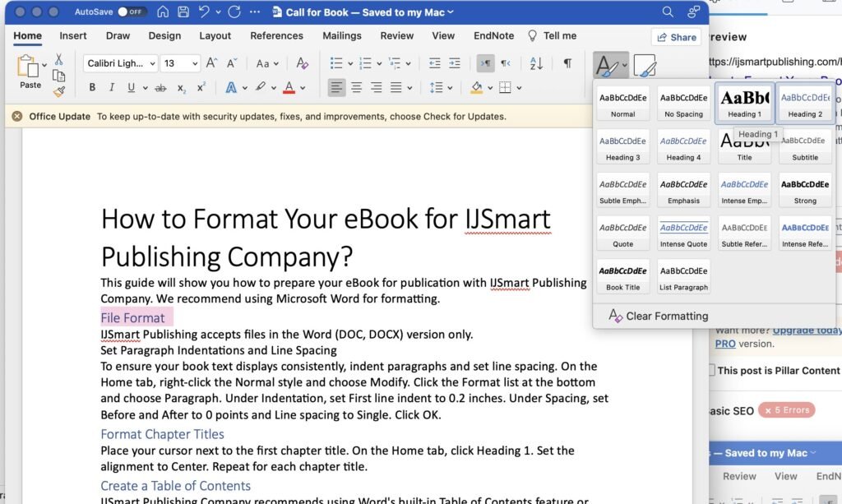
Task: Click the Share button
Action: (677, 37)
